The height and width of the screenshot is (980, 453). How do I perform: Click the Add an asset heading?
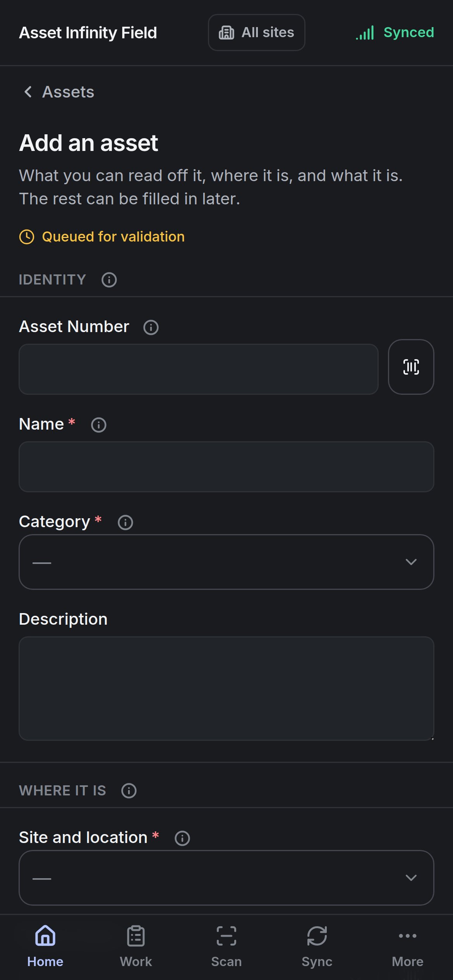coord(89,143)
